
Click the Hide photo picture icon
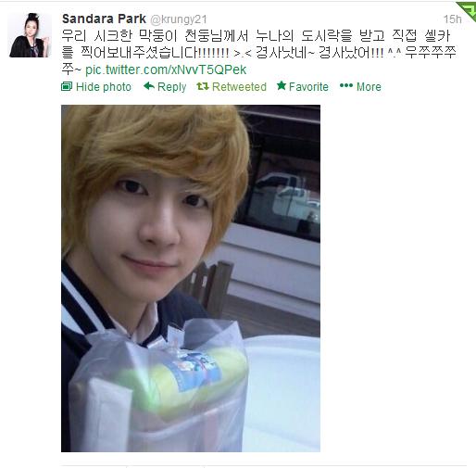click(67, 86)
